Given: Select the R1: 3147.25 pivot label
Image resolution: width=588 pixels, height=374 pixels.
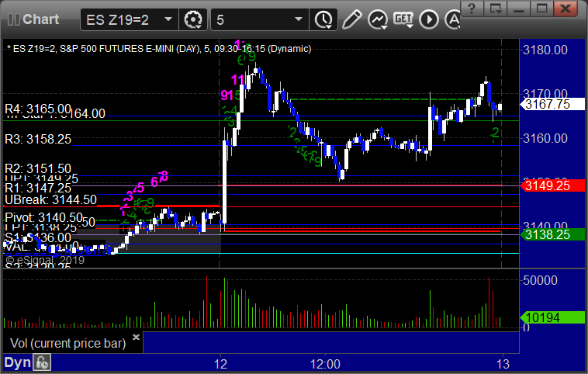Looking at the screenshot, I should [x=38, y=188].
